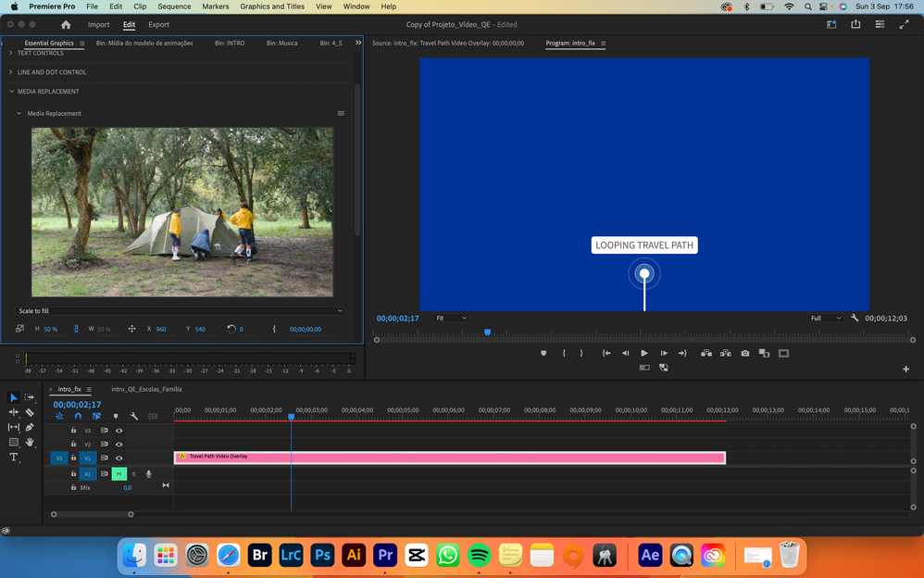Open the Sequence menu
This screenshot has height=578, width=924.
[174, 6]
